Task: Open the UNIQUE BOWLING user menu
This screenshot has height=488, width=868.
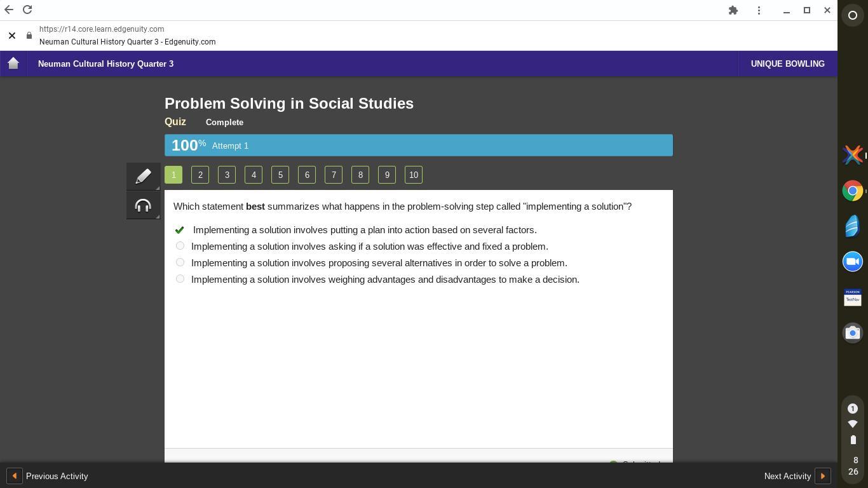Action: click(x=787, y=64)
